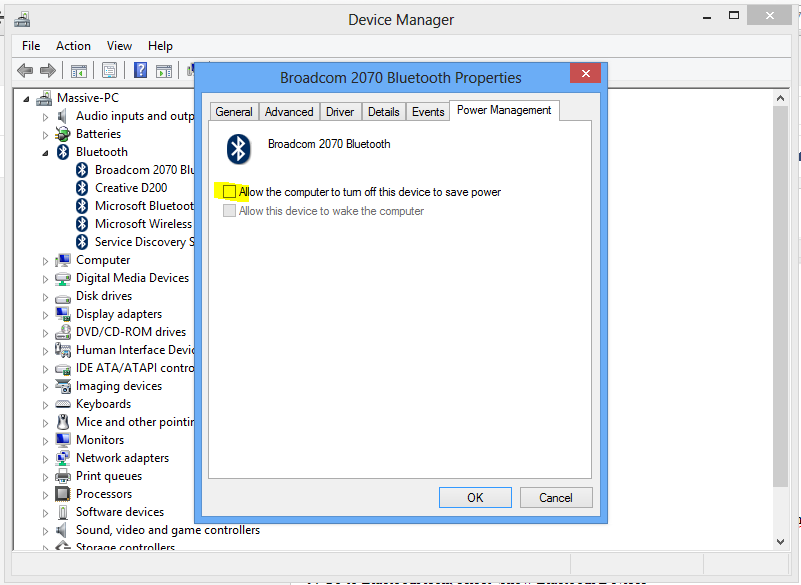The width and height of the screenshot is (801, 585).
Task: Expand the Audio inputs and outputs node
Action: 45,117
